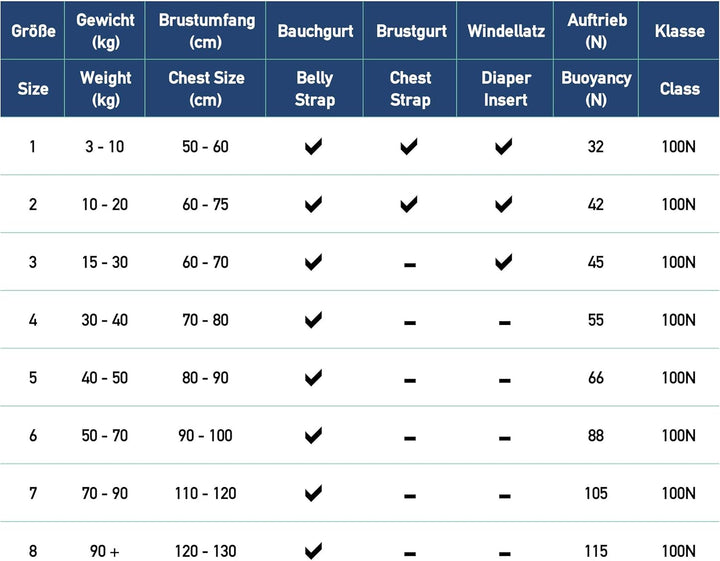Select the chest size value 110 - 120
The image size is (720, 561).
click(x=205, y=493)
